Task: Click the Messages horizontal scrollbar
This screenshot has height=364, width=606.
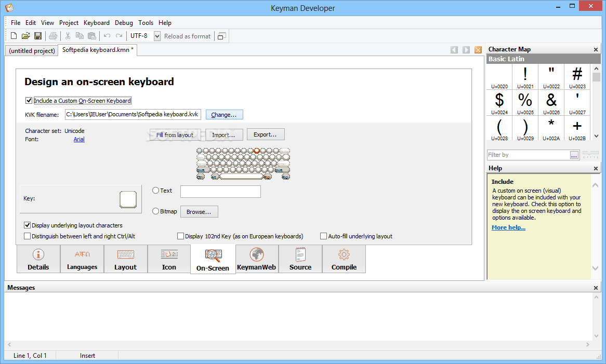Action: [298, 344]
